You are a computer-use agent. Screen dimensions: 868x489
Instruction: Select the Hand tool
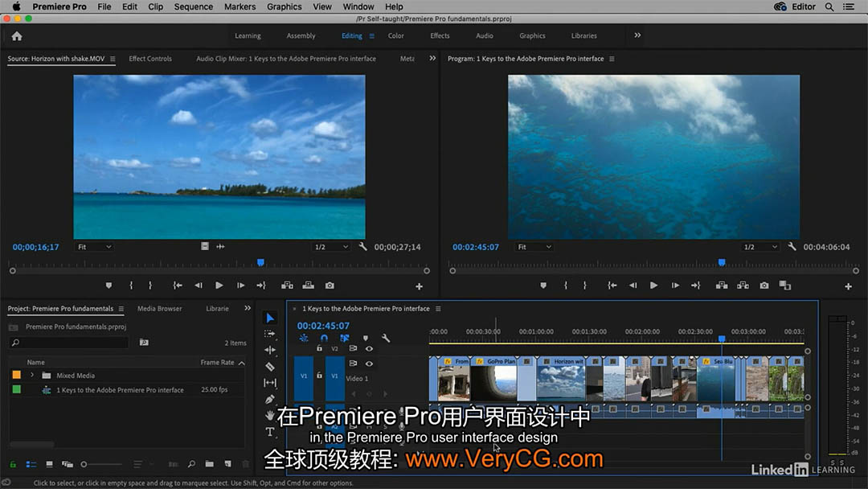(270, 415)
